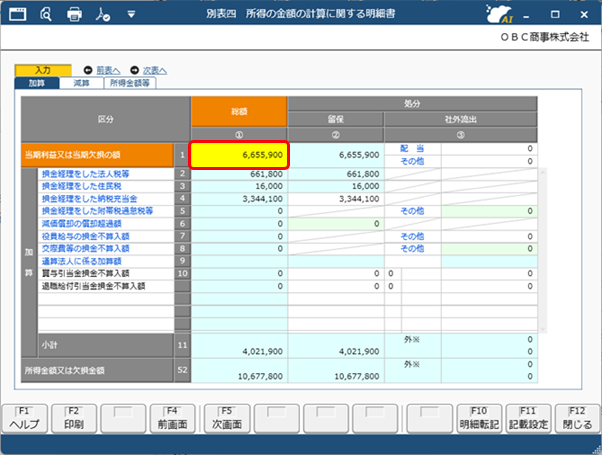This screenshot has height=455, width=602.
Task: Open 通算法人に係る加算額 link
Action: click(x=81, y=261)
